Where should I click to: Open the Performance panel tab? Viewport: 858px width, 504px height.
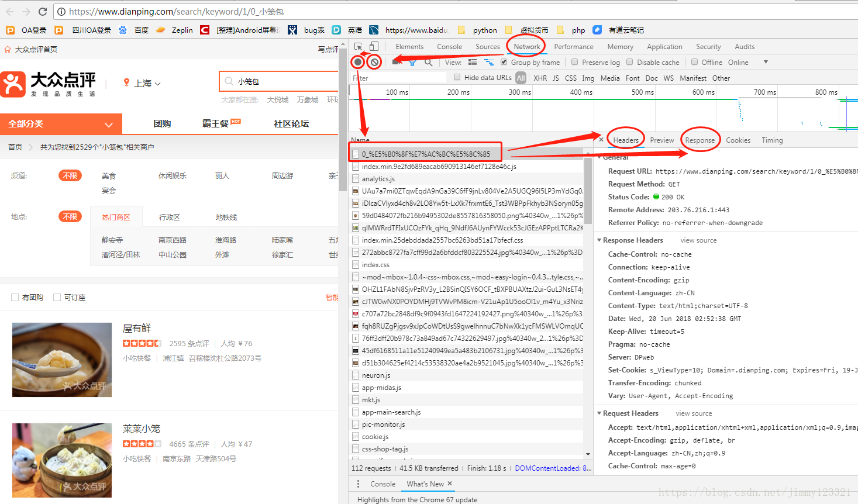tap(573, 47)
